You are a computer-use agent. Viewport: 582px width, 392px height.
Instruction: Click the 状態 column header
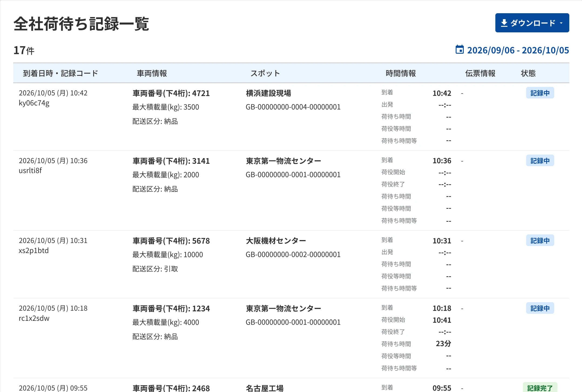click(x=528, y=73)
